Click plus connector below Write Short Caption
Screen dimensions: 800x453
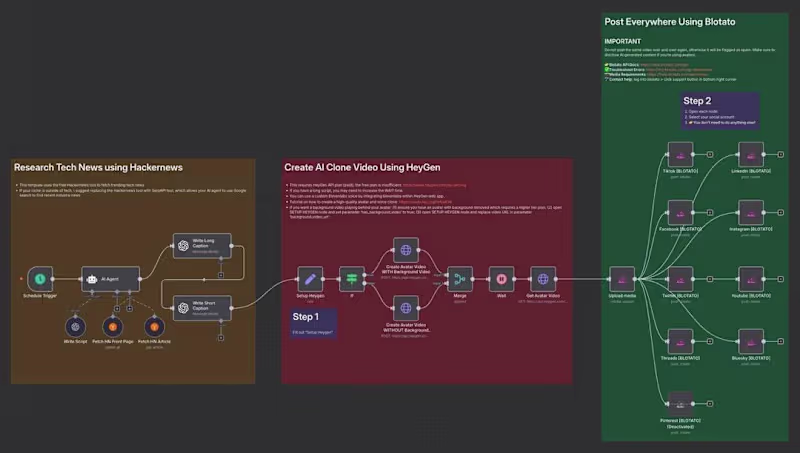[220, 338]
